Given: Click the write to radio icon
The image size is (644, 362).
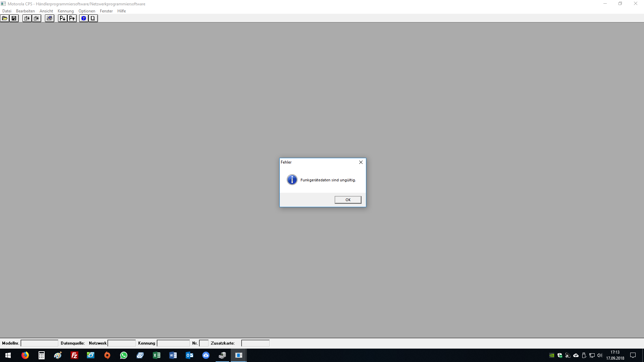Looking at the screenshot, I should [36, 18].
